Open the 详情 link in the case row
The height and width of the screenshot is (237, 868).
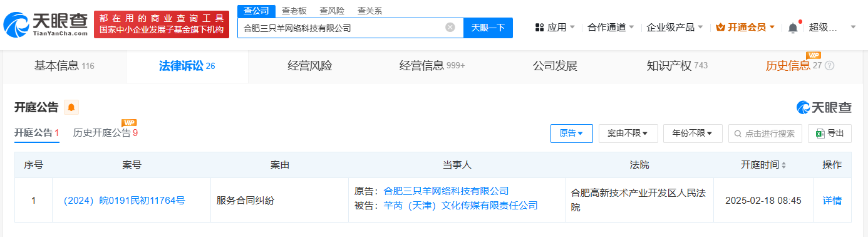click(832, 201)
